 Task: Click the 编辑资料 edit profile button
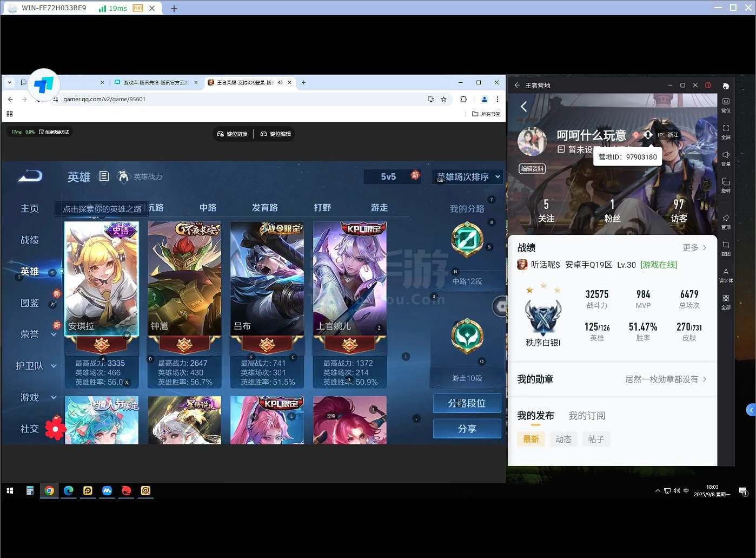(x=532, y=169)
